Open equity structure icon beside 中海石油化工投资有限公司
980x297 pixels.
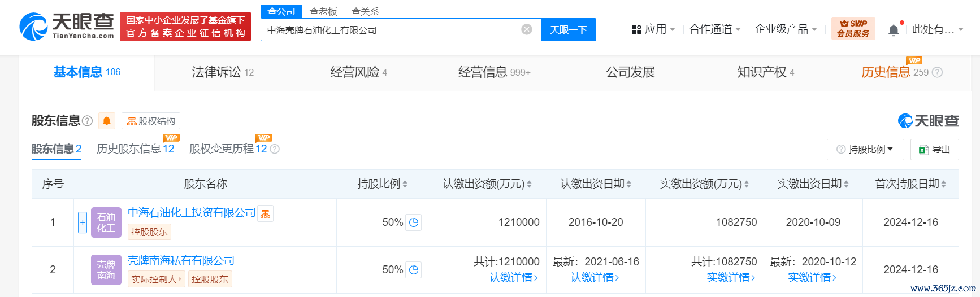[265, 213]
